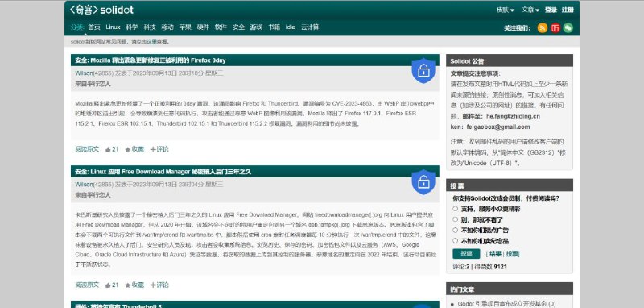Open the green WeChat follow icon

[568, 28]
